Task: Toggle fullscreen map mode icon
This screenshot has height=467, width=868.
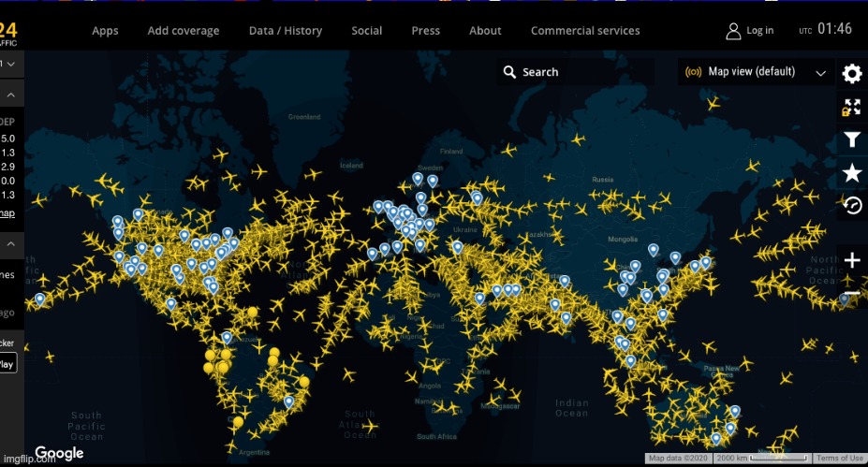Action: (852, 107)
